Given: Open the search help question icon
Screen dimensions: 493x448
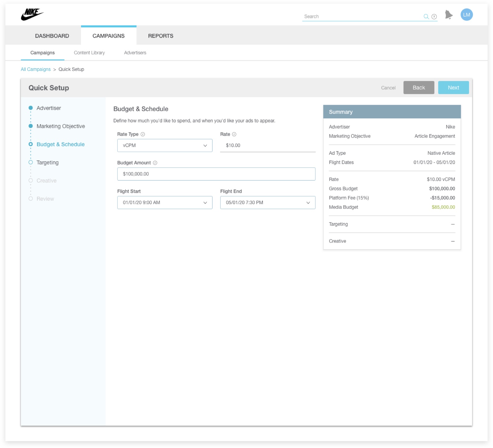Looking at the screenshot, I should [x=434, y=17].
